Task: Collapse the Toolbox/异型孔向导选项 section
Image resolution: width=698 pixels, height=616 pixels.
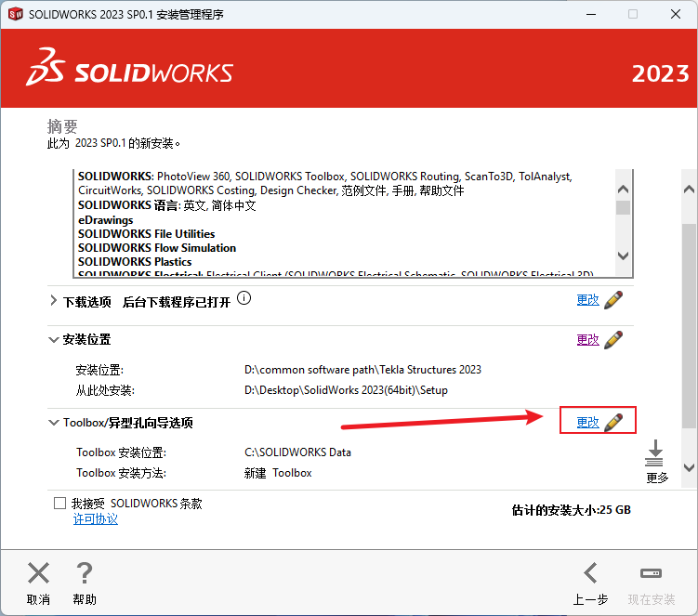Action: click(53, 423)
